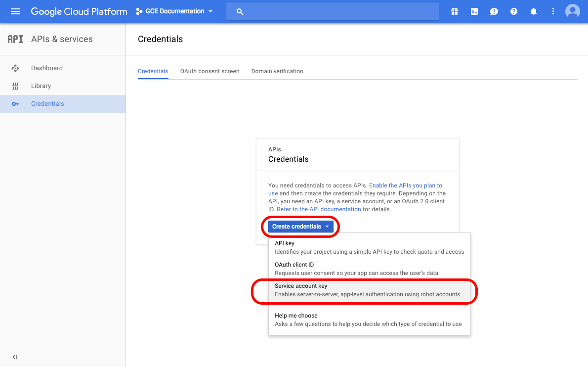588x367 pixels.
Task: Open the help question mark icon
Action: click(514, 12)
